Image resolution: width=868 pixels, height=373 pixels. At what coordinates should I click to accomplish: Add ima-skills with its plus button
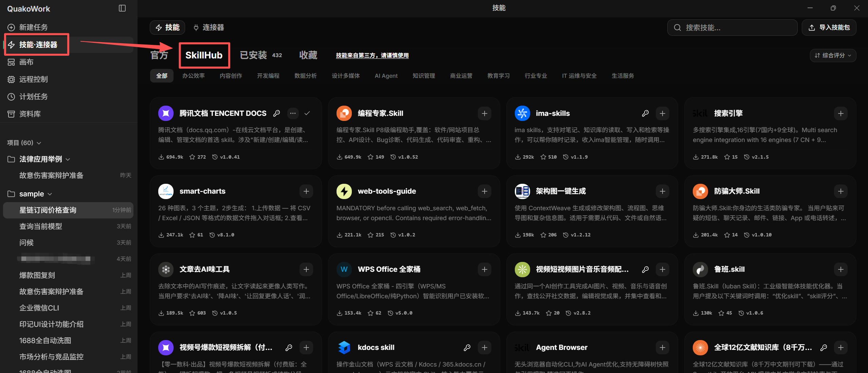(663, 113)
